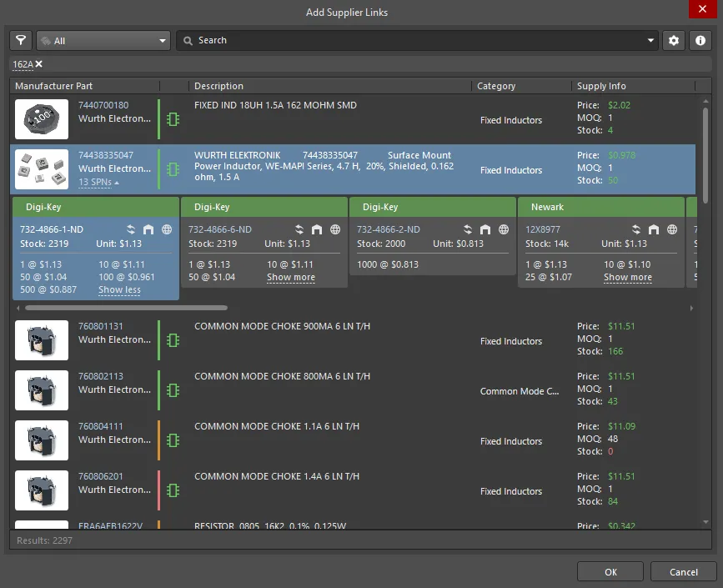The image size is (723, 588).
Task: Remove the 162A filter tag
Action: (x=39, y=64)
